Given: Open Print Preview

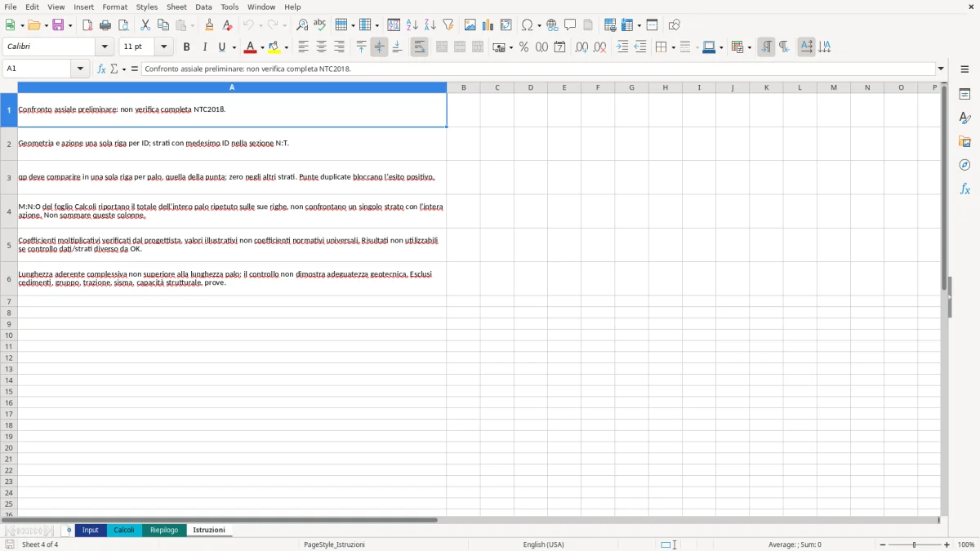Looking at the screenshot, I should (x=123, y=25).
